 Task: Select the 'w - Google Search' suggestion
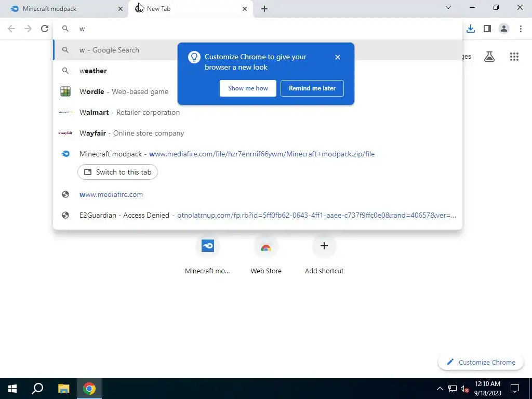[258, 50]
